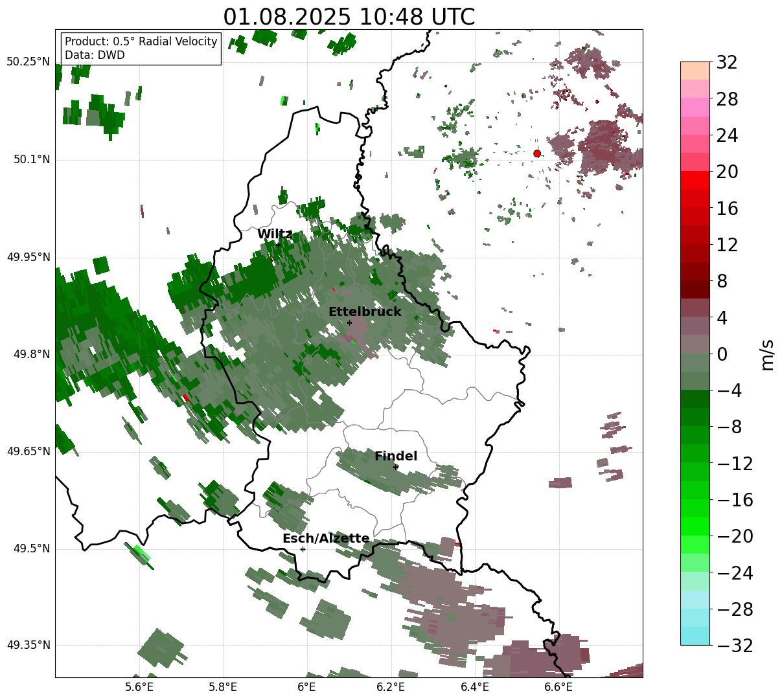Click the 49.35°N latitude label
782x700 pixels.
pos(29,645)
